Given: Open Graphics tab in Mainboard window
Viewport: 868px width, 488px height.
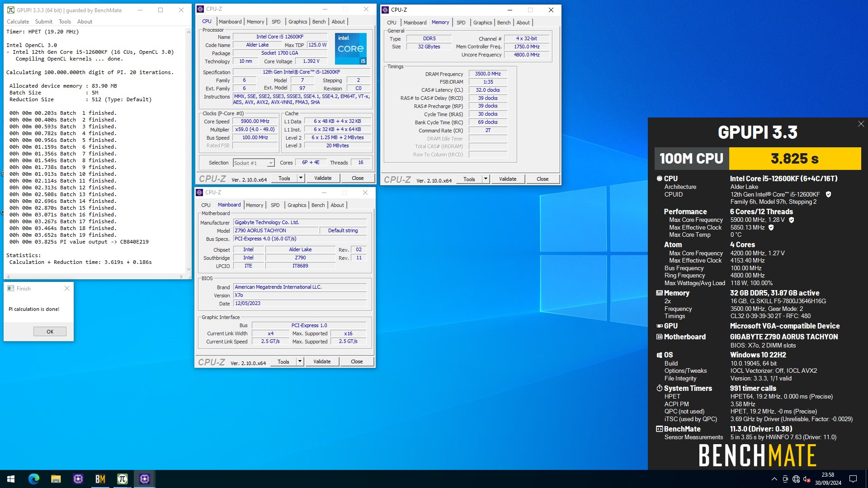Looking at the screenshot, I should 297,205.
